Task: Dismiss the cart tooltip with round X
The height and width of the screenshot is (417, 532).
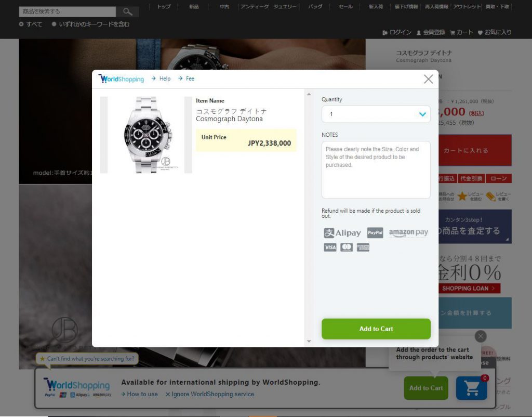Action: tap(481, 336)
